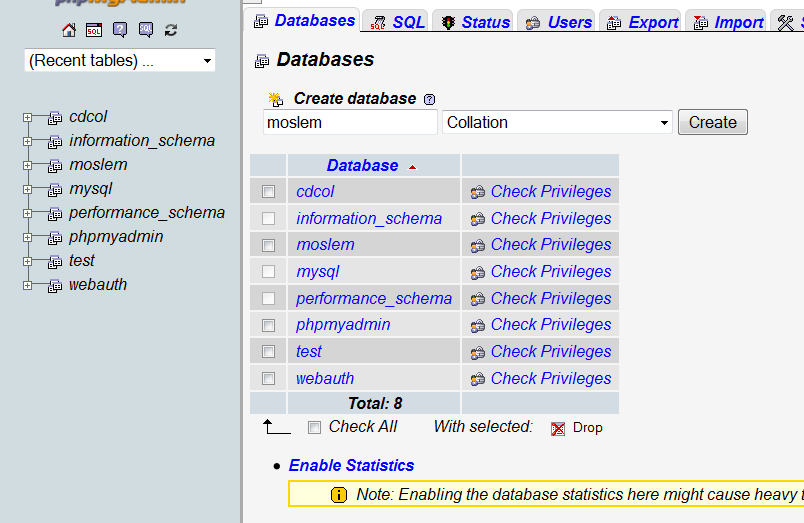Go to the phpMyAdmin Home icon

tap(69, 30)
